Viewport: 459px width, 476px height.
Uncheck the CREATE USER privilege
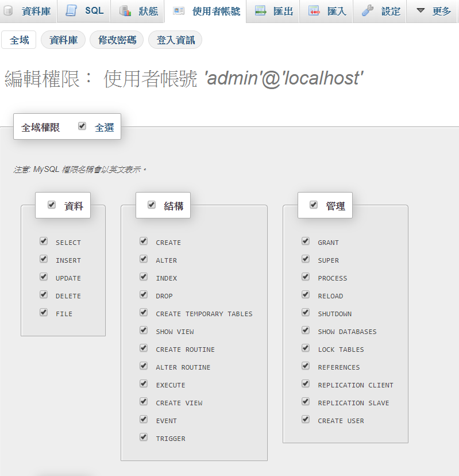pos(306,420)
